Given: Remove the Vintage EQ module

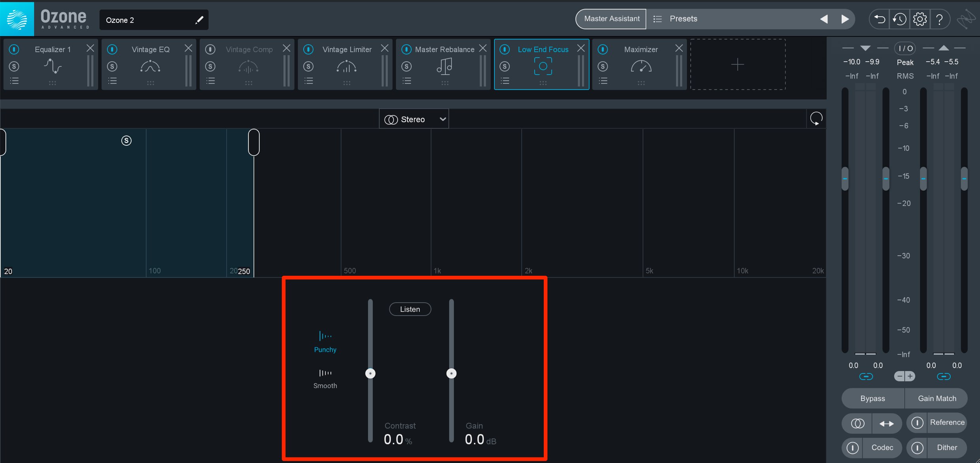Looking at the screenshot, I should point(188,48).
